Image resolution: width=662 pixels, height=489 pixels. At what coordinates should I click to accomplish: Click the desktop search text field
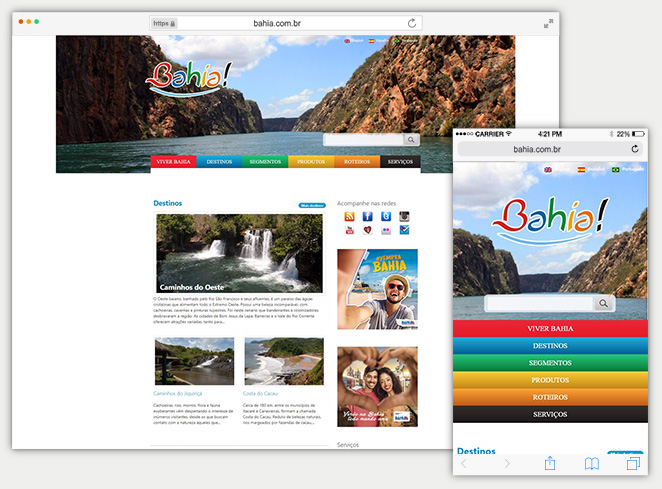pos(364,140)
